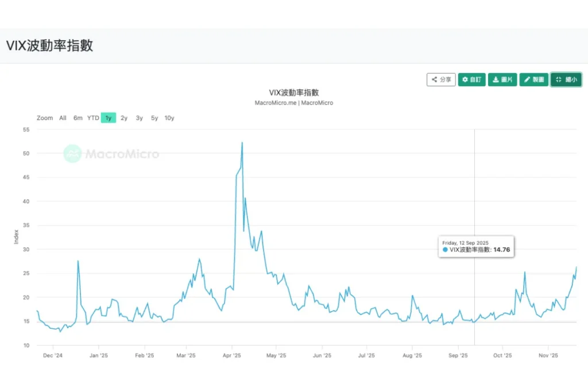
Task: Click the gear icon on the 自訂 button
Action: [465, 79]
